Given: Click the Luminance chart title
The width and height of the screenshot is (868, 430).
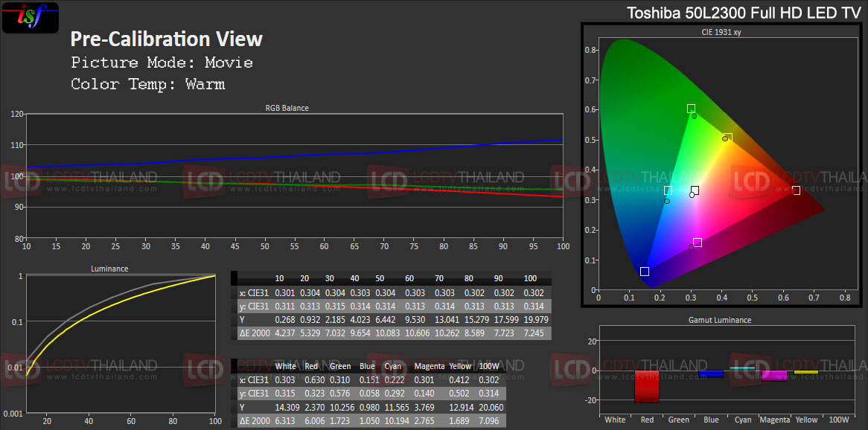Looking at the screenshot, I should [x=109, y=269].
